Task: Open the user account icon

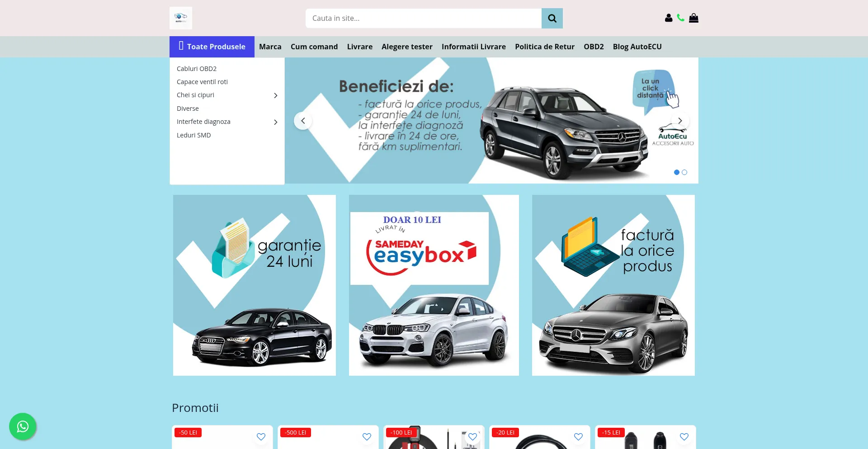Action: (x=669, y=18)
